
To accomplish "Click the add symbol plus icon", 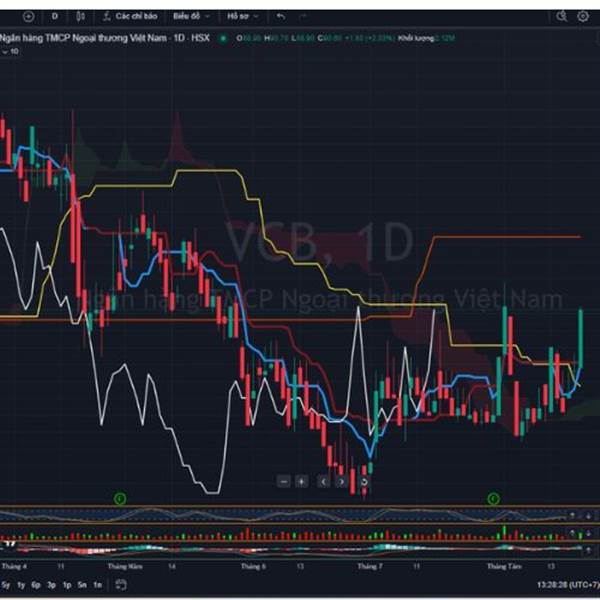I will [27, 16].
